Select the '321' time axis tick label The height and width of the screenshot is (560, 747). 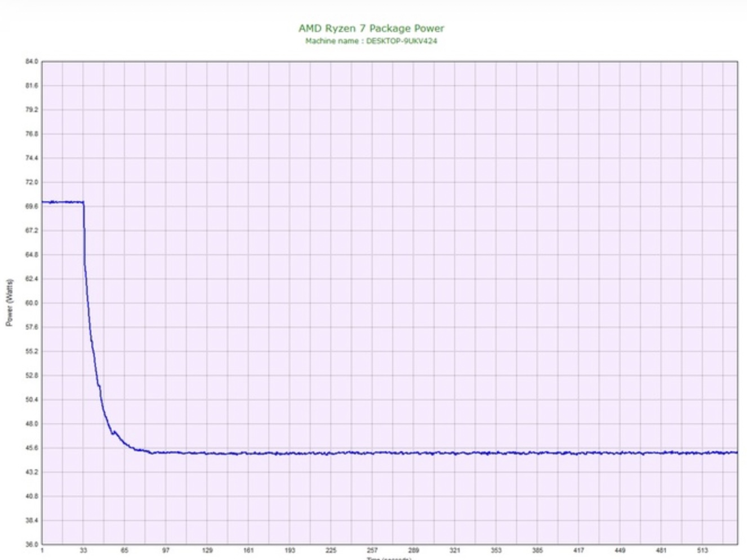(x=455, y=550)
